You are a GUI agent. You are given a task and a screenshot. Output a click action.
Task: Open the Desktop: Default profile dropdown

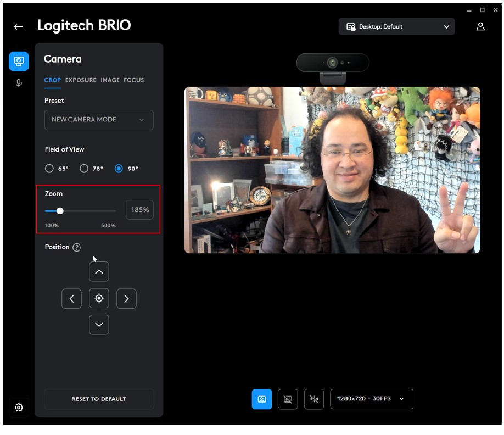(396, 26)
